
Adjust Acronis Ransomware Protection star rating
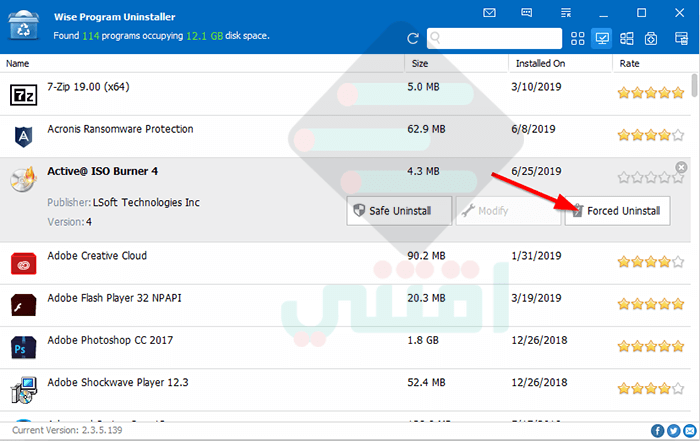[651, 135]
